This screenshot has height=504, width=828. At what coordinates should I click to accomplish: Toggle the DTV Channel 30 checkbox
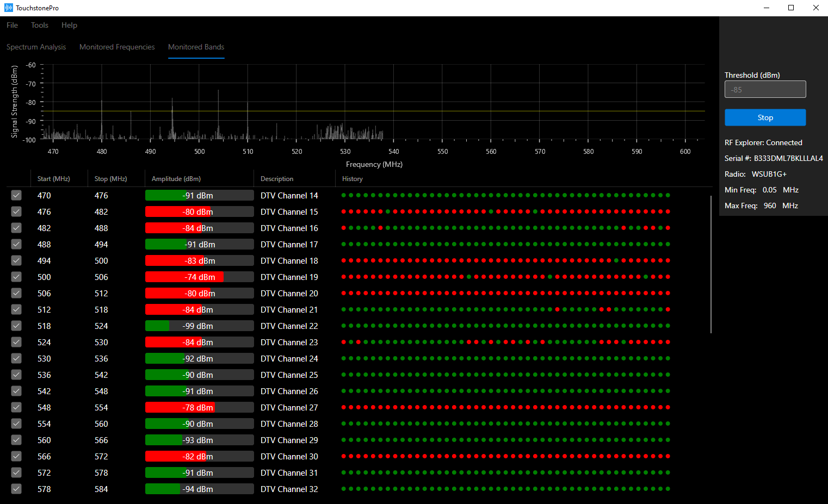pyautogui.click(x=16, y=456)
